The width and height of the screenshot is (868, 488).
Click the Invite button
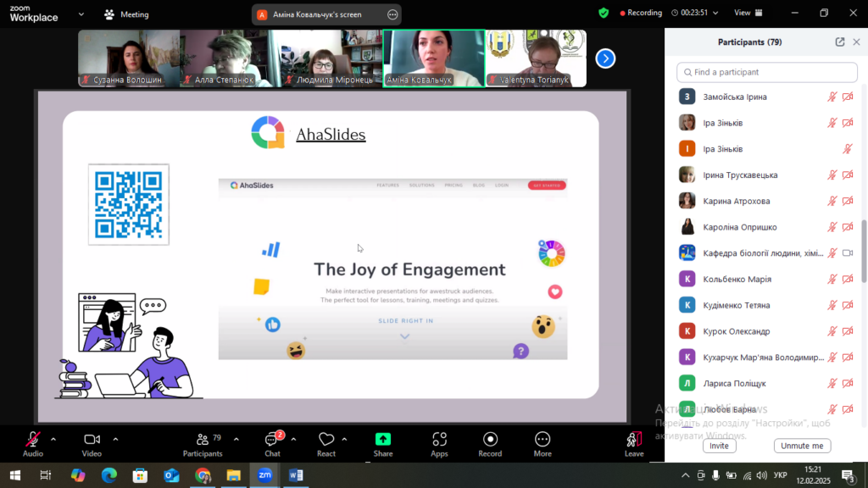(x=719, y=446)
